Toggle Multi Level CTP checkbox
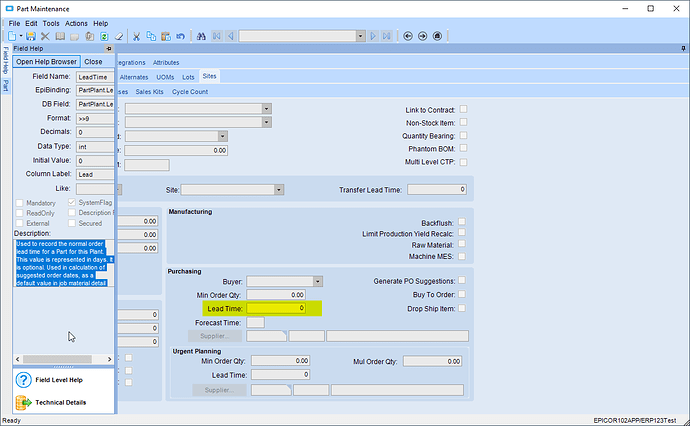 pos(463,162)
